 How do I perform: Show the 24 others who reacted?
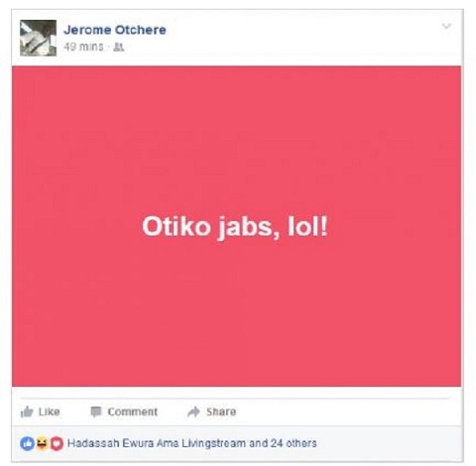(x=294, y=443)
